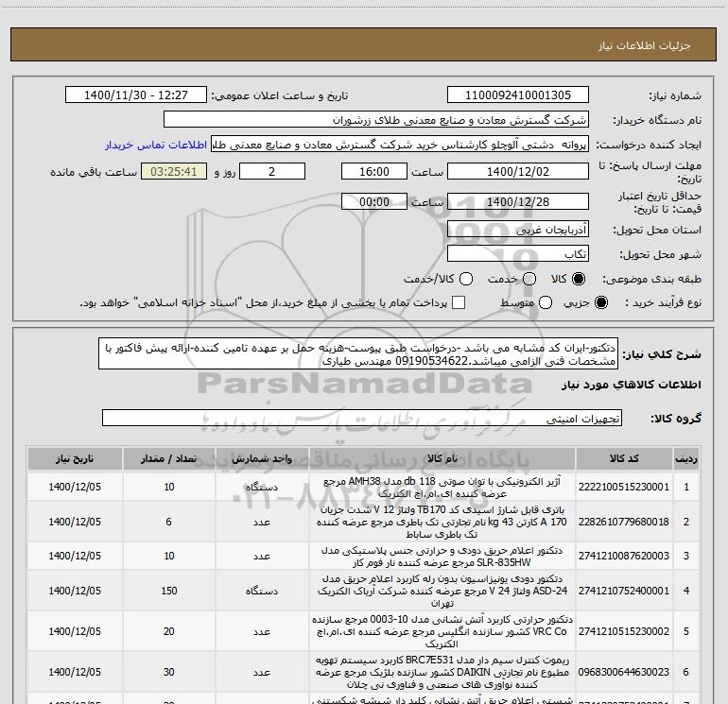Click the remaining time countdown 03:25:41
Viewport: 728px width, 704px height.
174,171
